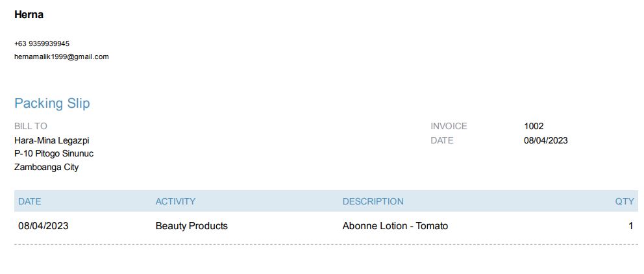The height and width of the screenshot is (274, 644).
Task: Click the ACTIVITY column header
Action: tap(175, 201)
